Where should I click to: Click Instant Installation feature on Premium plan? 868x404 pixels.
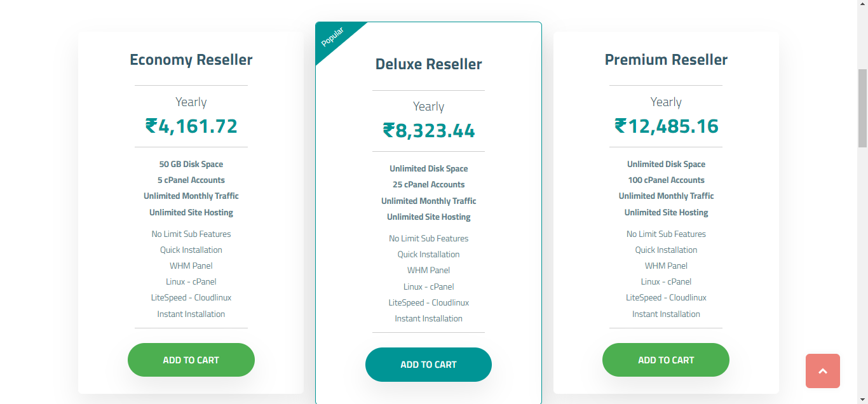[x=665, y=314]
